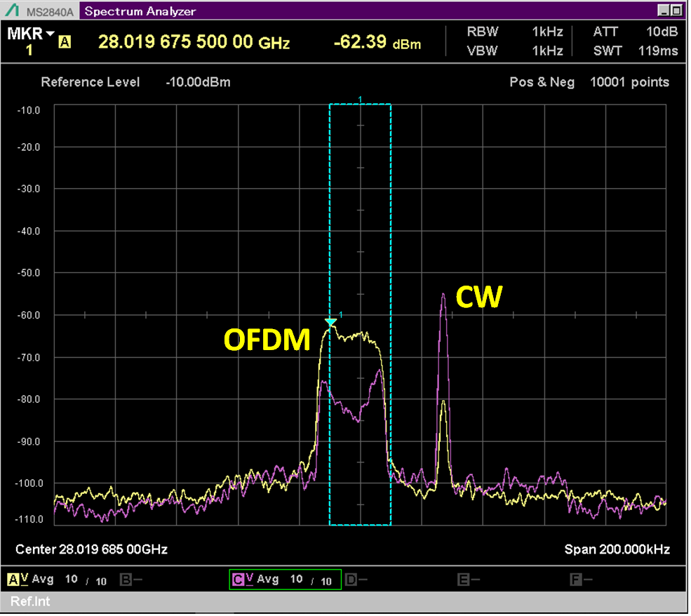Click the inactive trace F indicator
The height and width of the screenshot is (616, 691).
[575, 580]
